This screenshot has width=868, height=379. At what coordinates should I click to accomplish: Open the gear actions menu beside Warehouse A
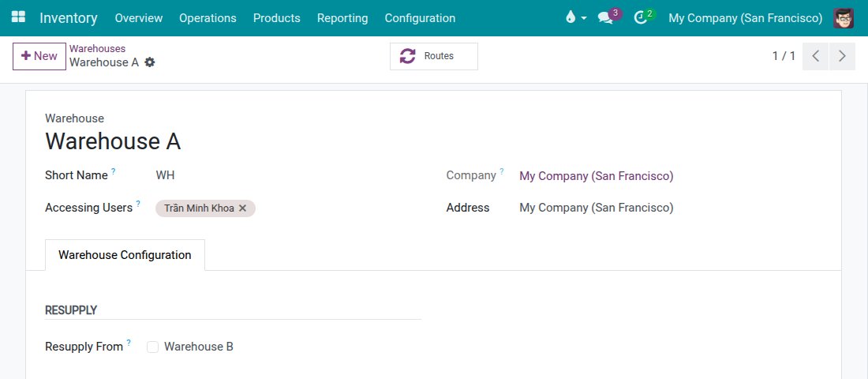click(149, 62)
